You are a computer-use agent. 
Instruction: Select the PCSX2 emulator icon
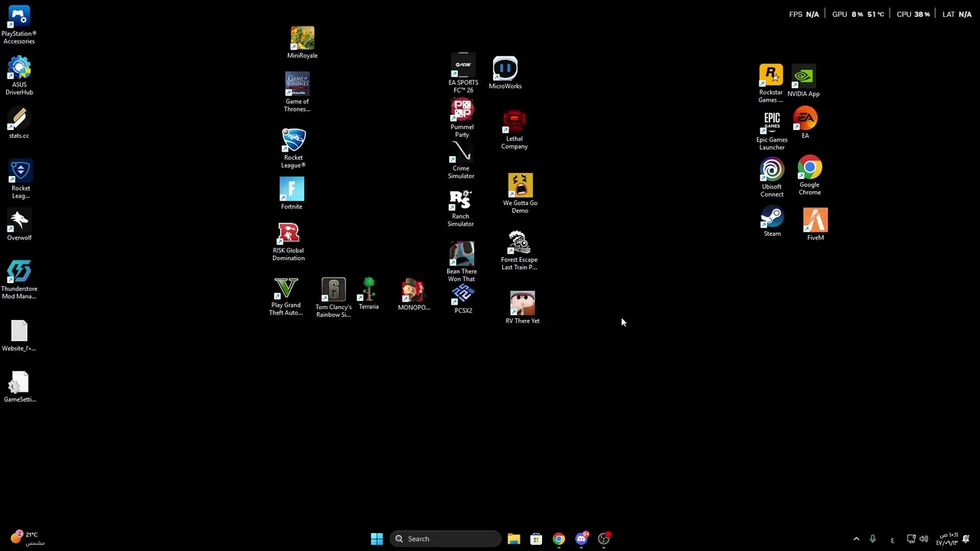(463, 298)
